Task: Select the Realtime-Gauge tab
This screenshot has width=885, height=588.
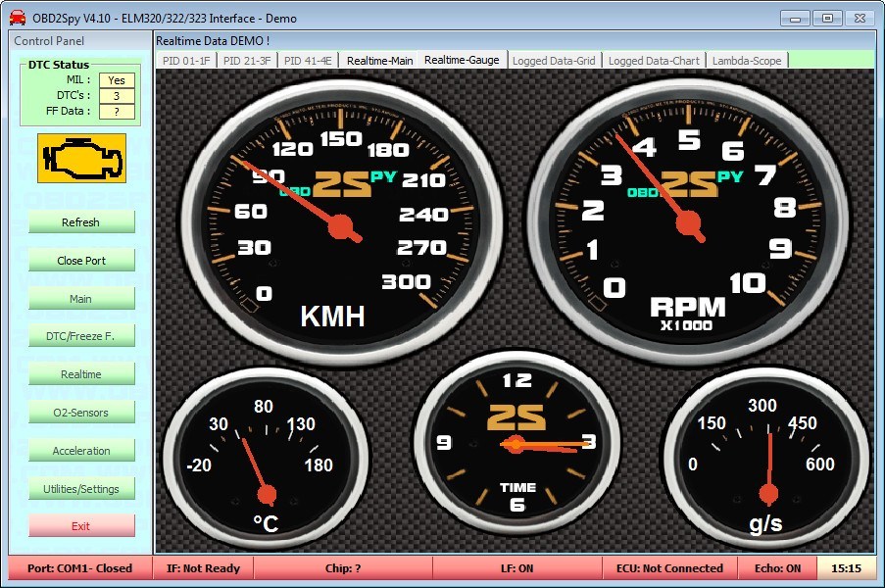Action: tap(463, 60)
